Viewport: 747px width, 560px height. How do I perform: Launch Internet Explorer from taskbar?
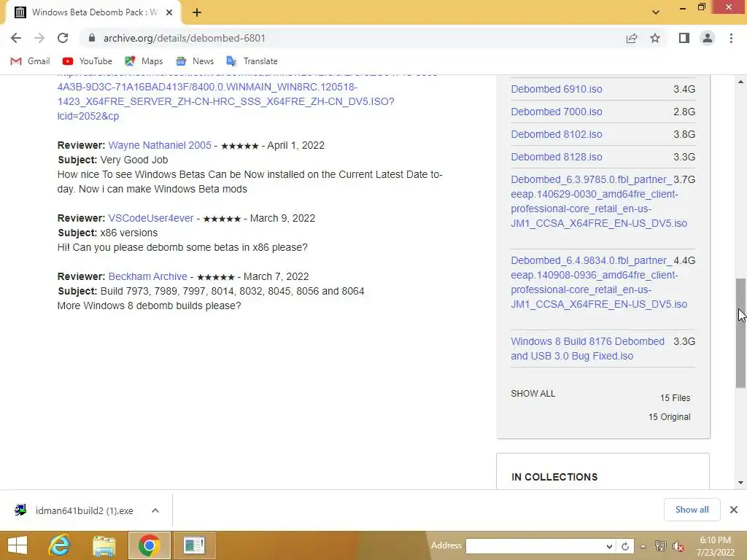(60, 545)
